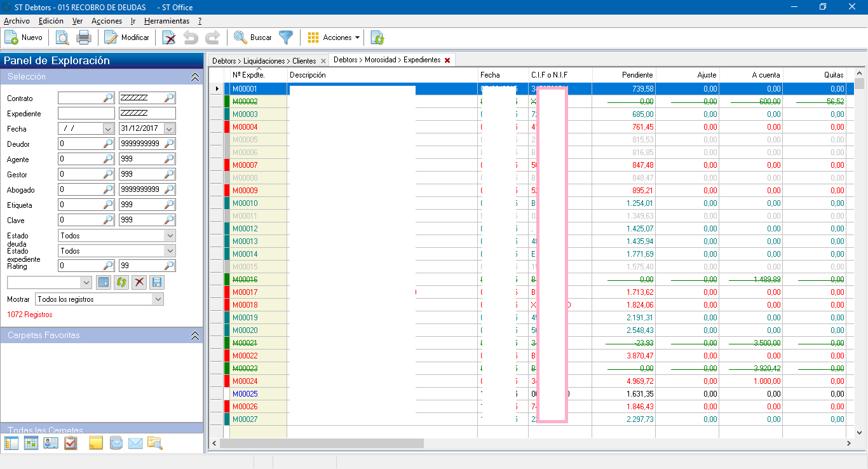Click the Descripción column header
Image resolution: width=868 pixels, height=469 pixels.
pyautogui.click(x=382, y=75)
